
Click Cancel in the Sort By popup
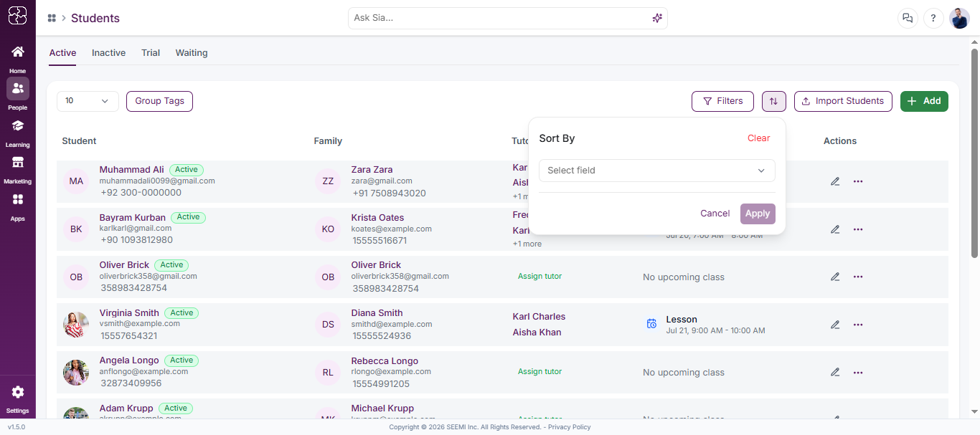715,214
